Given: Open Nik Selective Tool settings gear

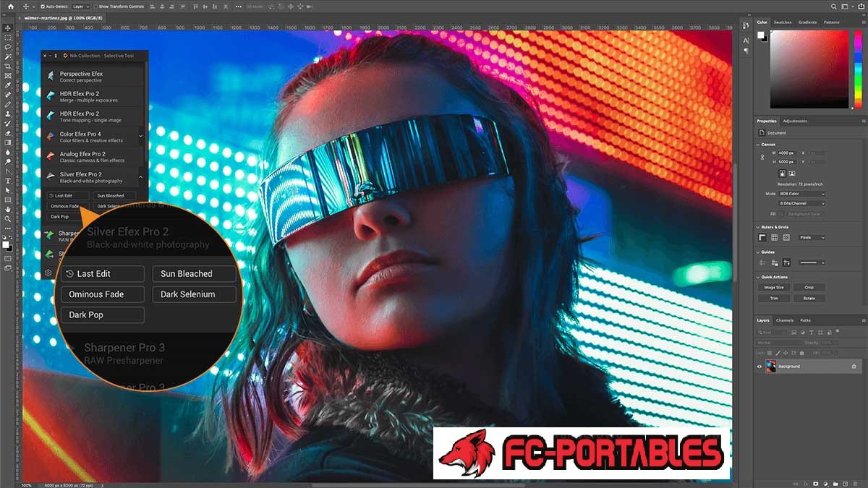Looking at the screenshot, I should pyautogui.click(x=48, y=273).
